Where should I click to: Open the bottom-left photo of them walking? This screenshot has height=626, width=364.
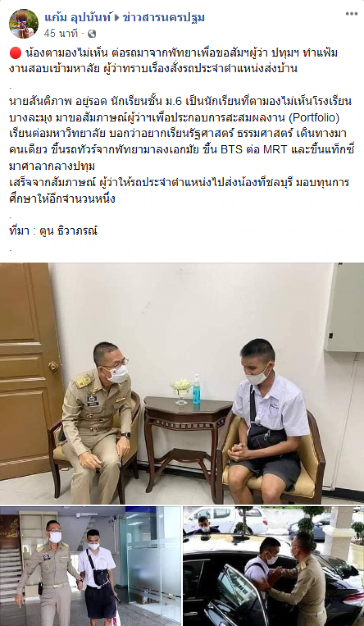point(90,566)
